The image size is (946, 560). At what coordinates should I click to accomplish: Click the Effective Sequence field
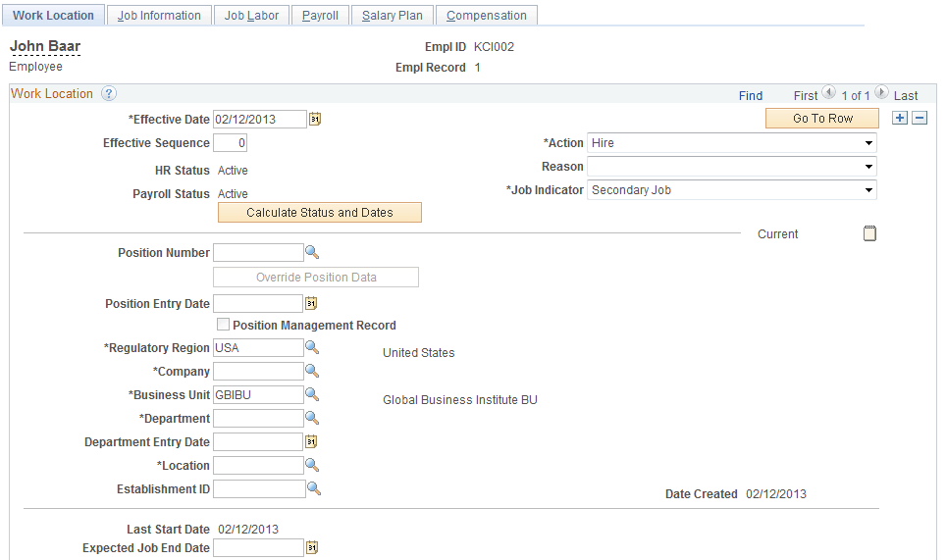[230, 143]
